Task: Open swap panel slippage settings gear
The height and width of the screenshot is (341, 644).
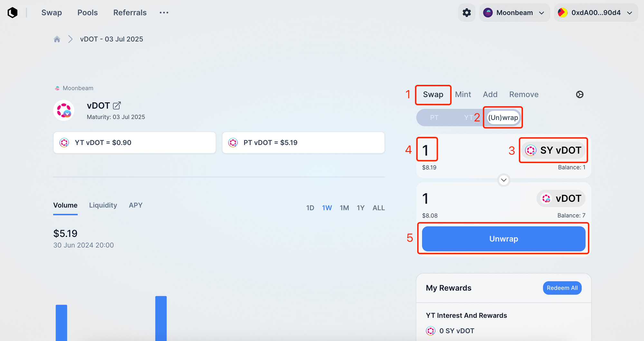Action: tap(580, 94)
